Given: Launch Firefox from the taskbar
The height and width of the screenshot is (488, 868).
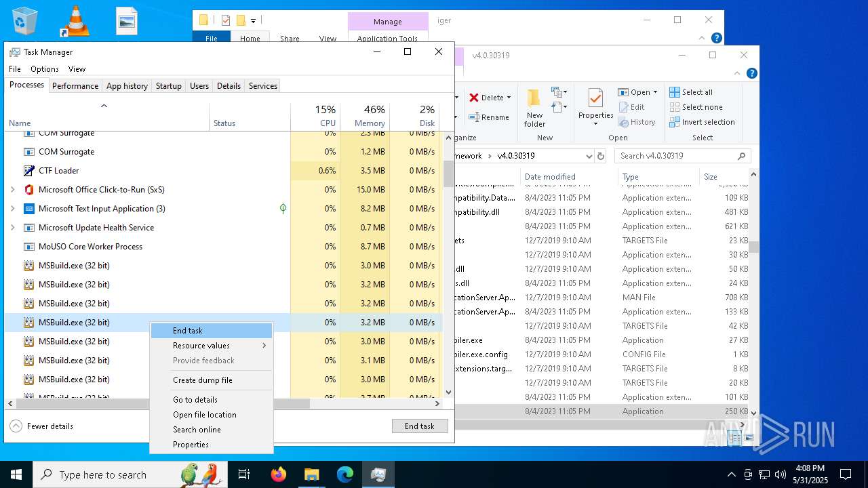Looking at the screenshot, I should click(278, 474).
